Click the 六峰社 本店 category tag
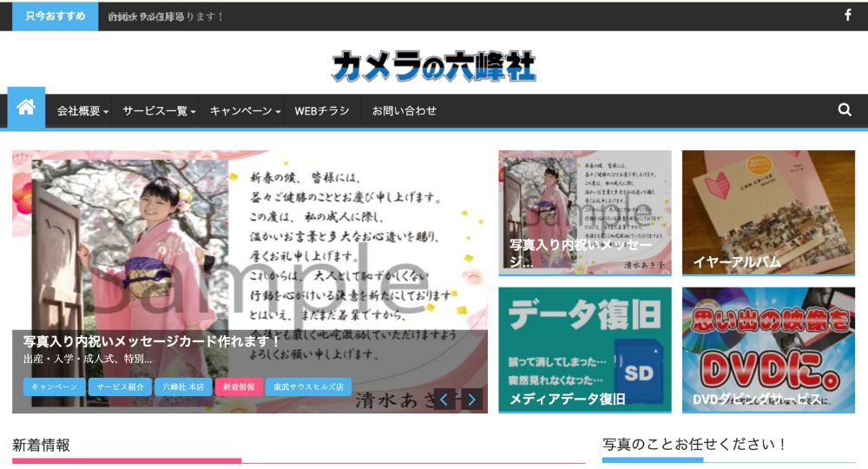The image size is (868, 469). coord(183,386)
